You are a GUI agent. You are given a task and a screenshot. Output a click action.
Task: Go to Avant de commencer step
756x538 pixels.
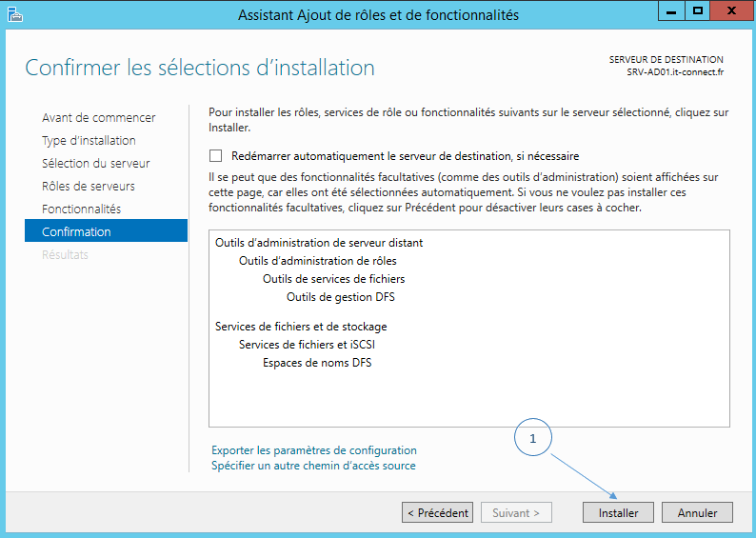point(98,118)
